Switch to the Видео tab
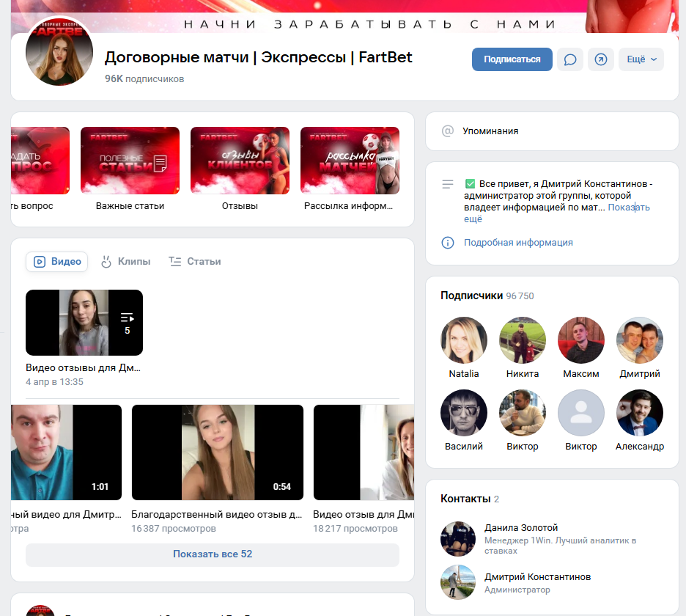The width and height of the screenshot is (686, 616). (56, 262)
